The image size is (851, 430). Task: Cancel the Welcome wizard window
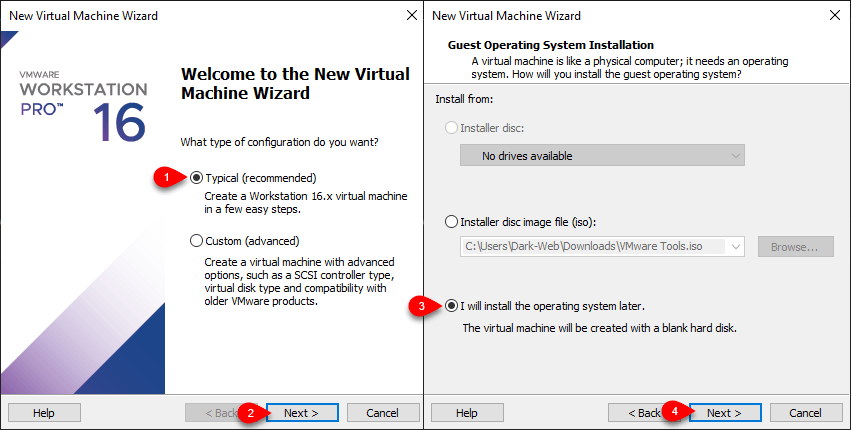pyautogui.click(x=383, y=413)
